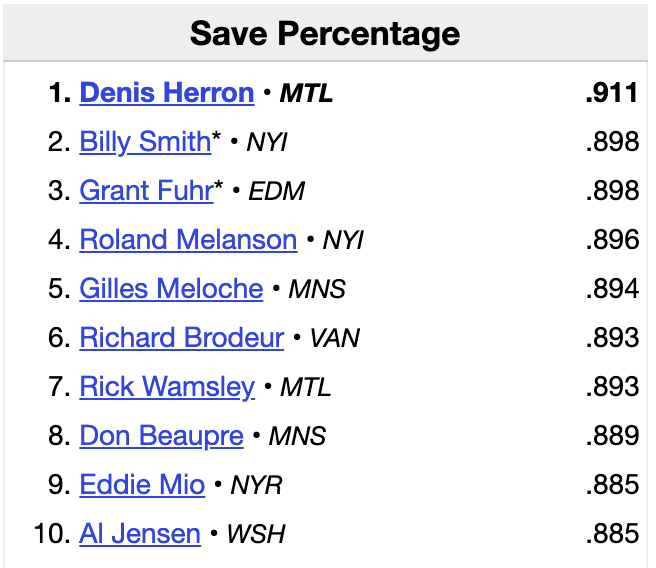Click Billy Smith's .898 value
This screenshot has height=568, width=656.
pyautogui.click(x=612, y=142)
